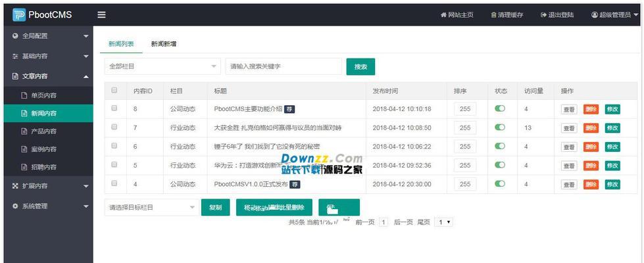Screen dimensions: 644x263
Task: Edit the 排序 field of row ID 4
Action: (465, 184)
